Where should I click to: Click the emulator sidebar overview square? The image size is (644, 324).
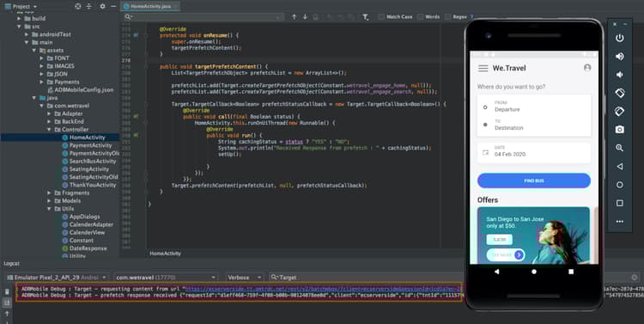[619, 203]
